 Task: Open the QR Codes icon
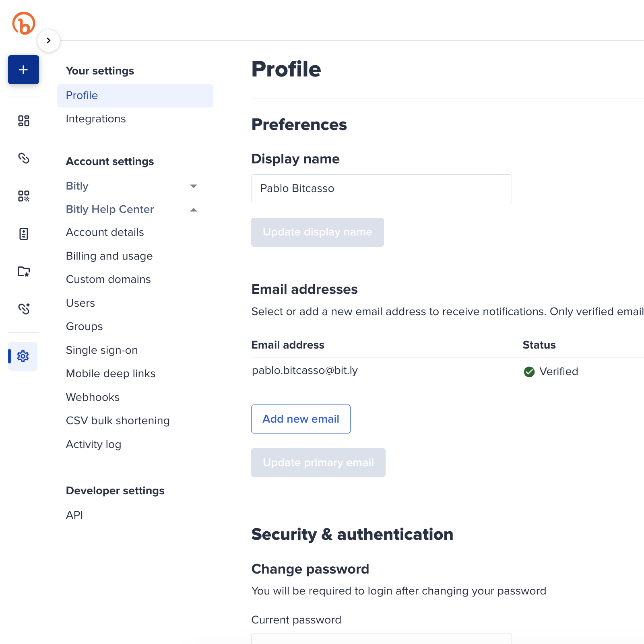(24, 196)
